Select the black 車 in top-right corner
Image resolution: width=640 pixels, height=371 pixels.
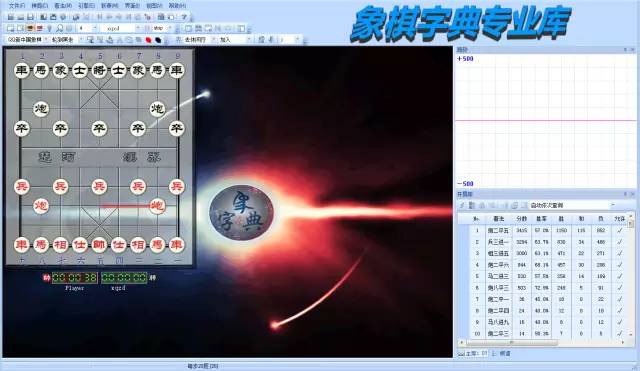click(x=176, y=70)
